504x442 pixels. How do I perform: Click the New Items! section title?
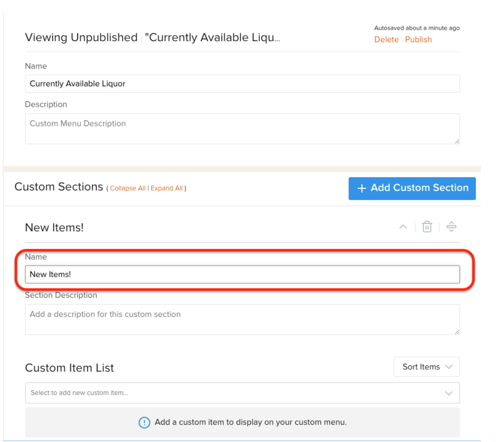coord(54,227)
